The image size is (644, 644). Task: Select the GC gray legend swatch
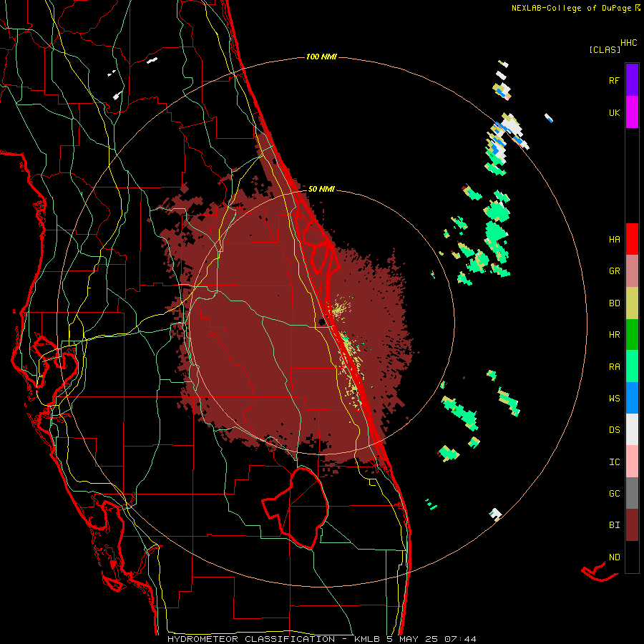pos(632,493)
